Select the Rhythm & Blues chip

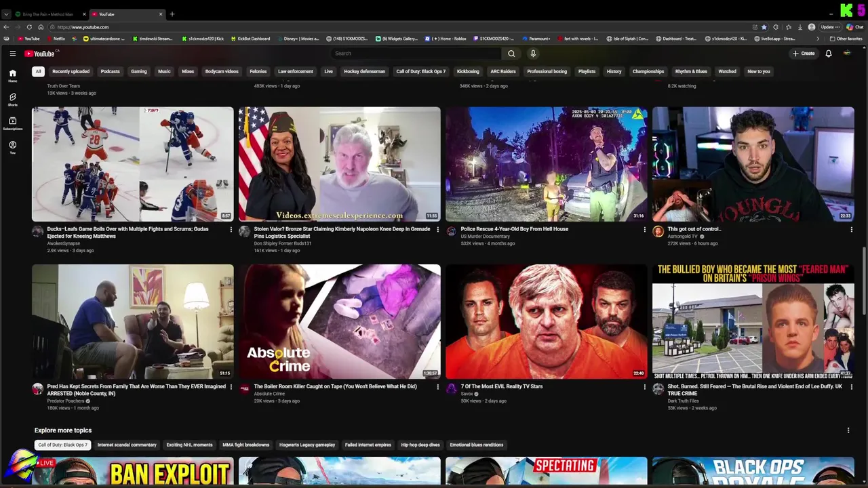691,71
